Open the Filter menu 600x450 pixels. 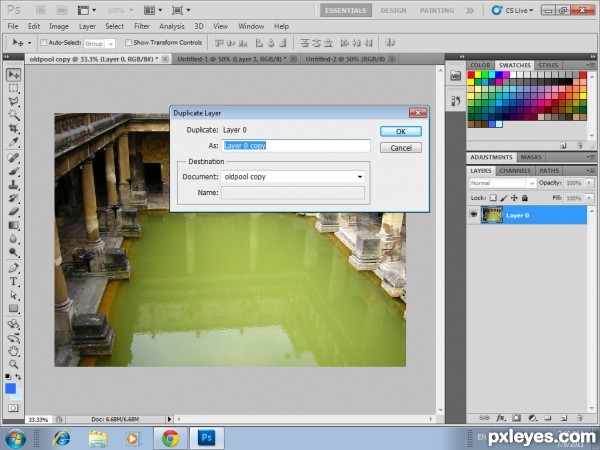click(142, 26)
